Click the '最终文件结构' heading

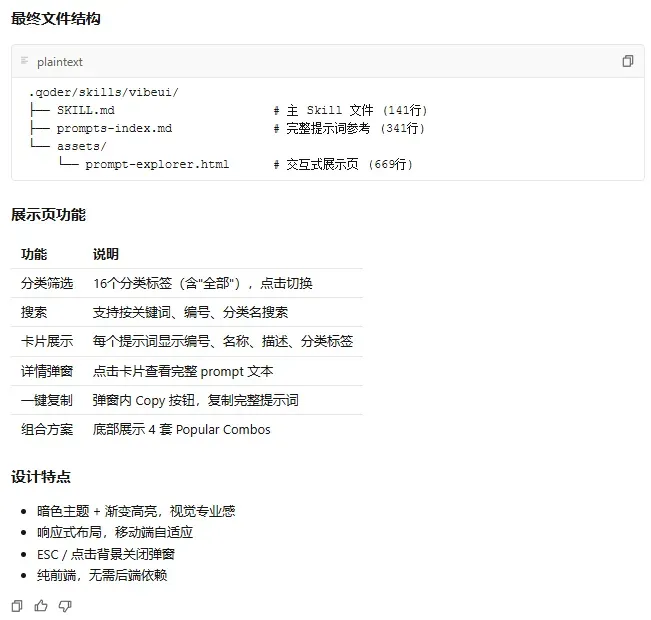[x=56, y=19]
